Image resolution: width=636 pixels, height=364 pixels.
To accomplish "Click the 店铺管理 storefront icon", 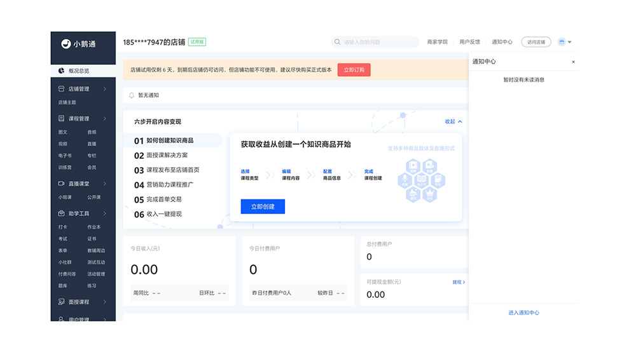I will (61, 89).
